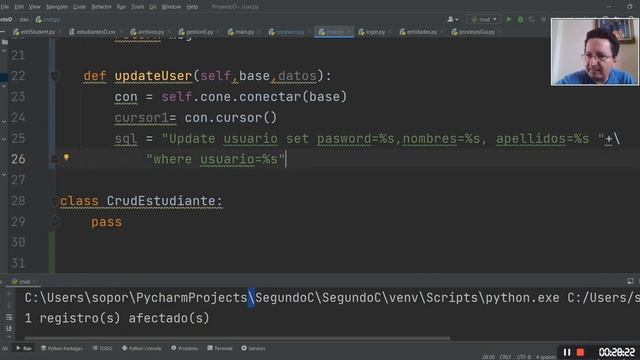Click the dao breadcrumb in navigation bar
The width and height of the screenshot is (640, 360).
tap(24, 19)
